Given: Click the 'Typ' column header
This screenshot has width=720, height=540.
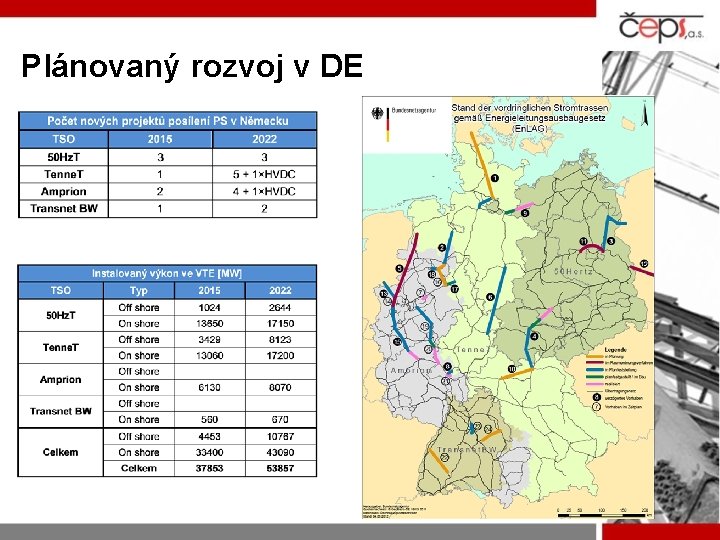Looking at the screenshot, I should click(x=139, y=290).
